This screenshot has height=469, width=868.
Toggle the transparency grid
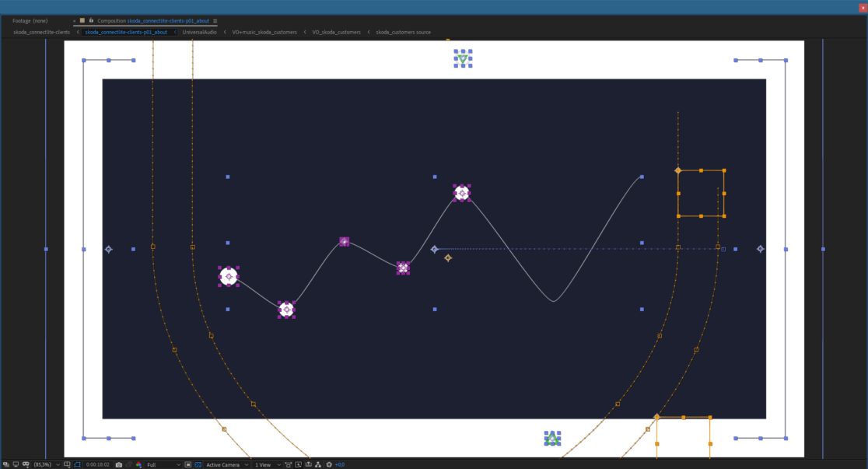point(198,464)
